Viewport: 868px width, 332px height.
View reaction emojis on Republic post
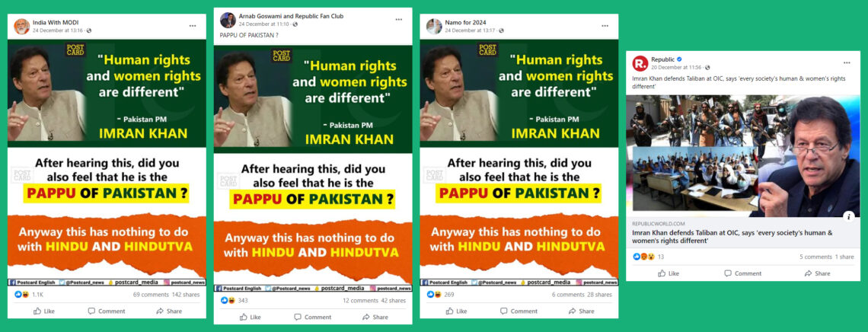[x=644, y=257]
